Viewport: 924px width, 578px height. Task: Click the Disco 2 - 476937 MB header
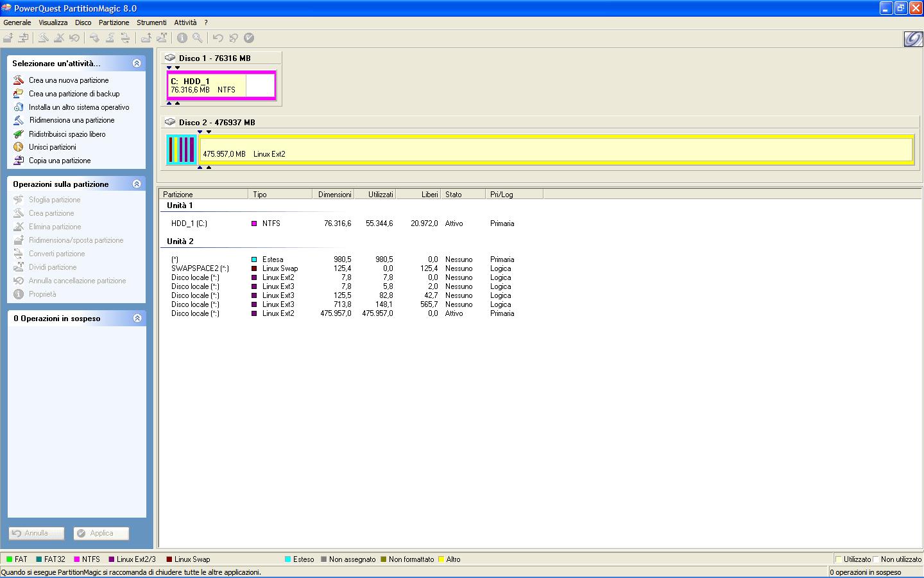217,122
